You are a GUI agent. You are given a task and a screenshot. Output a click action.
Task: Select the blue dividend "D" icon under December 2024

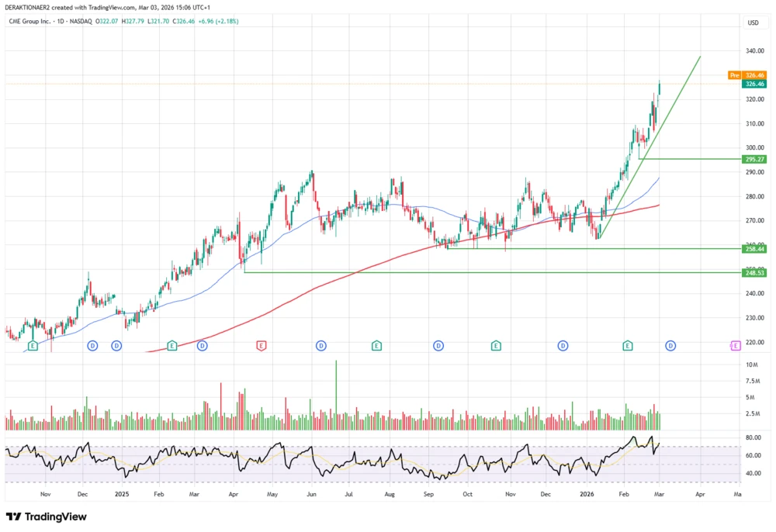(x=92, y=346)
